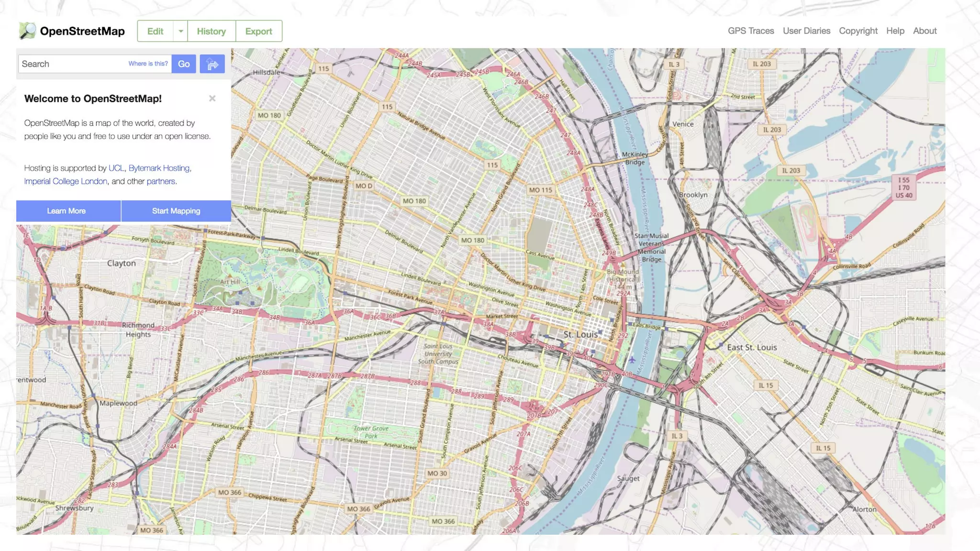Open the Bytemark Hosting link
Image resolution: width=980 pixels, height=551 pixels.
point(159,168)
